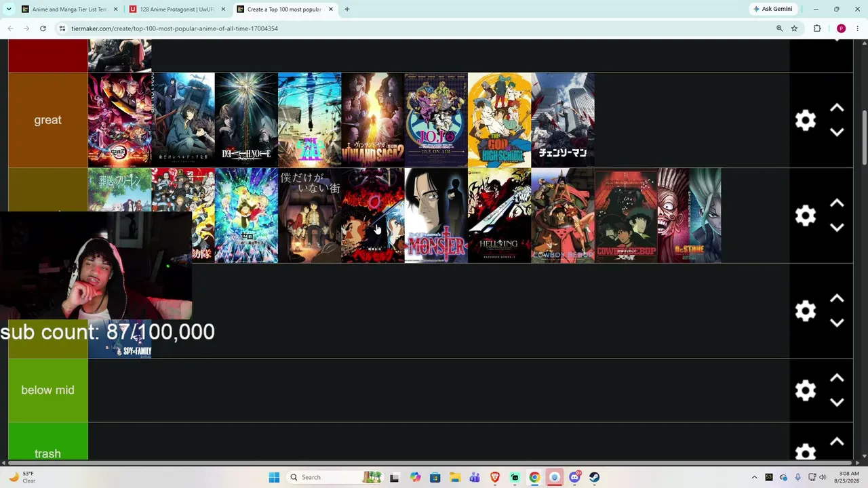The image size is (868, 488).
Task: Click the Ask Gemini button
Action: point(772,9)
